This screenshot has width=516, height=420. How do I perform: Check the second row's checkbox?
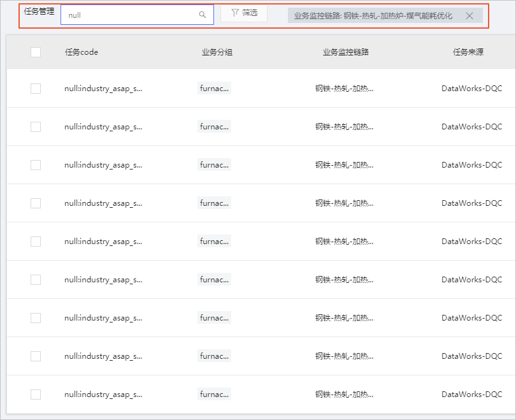[36, 126]
